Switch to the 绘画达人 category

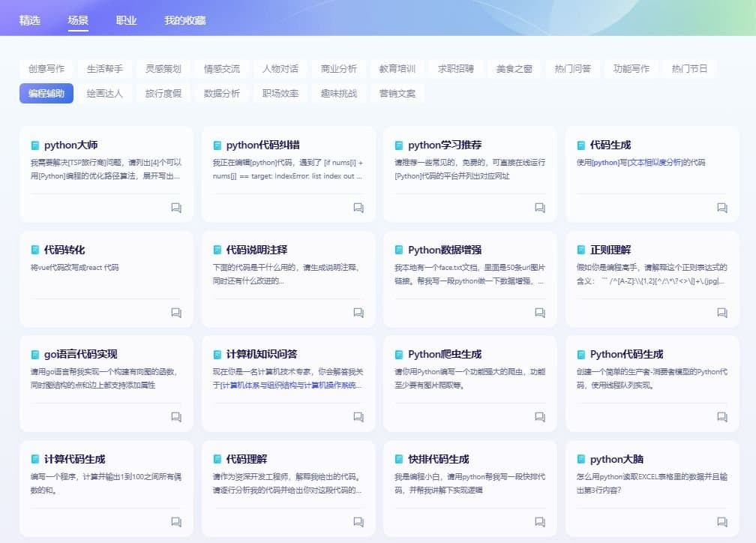(105, 94)
